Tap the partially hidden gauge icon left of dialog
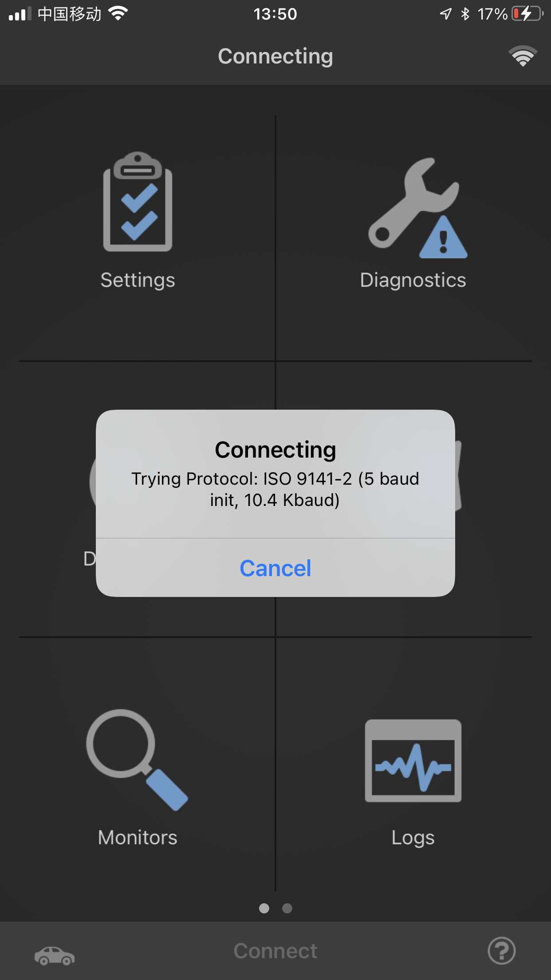The height and width of the screenshot is (980, 551). tap(92, 482)
